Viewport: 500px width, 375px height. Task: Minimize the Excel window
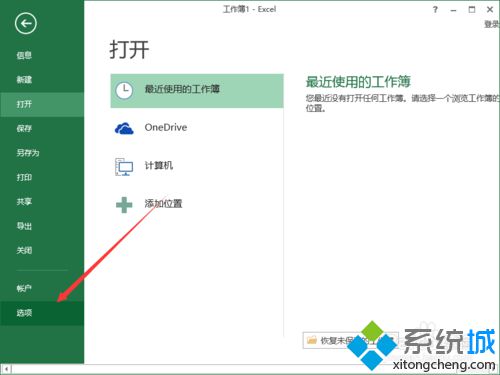pos(453,10)
